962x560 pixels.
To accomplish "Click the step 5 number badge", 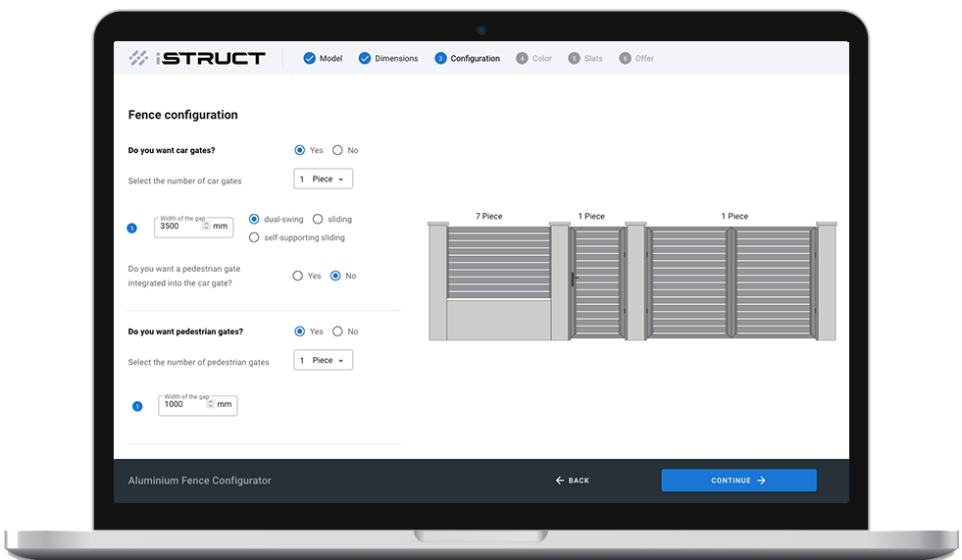I will click(x=574, y=58).
